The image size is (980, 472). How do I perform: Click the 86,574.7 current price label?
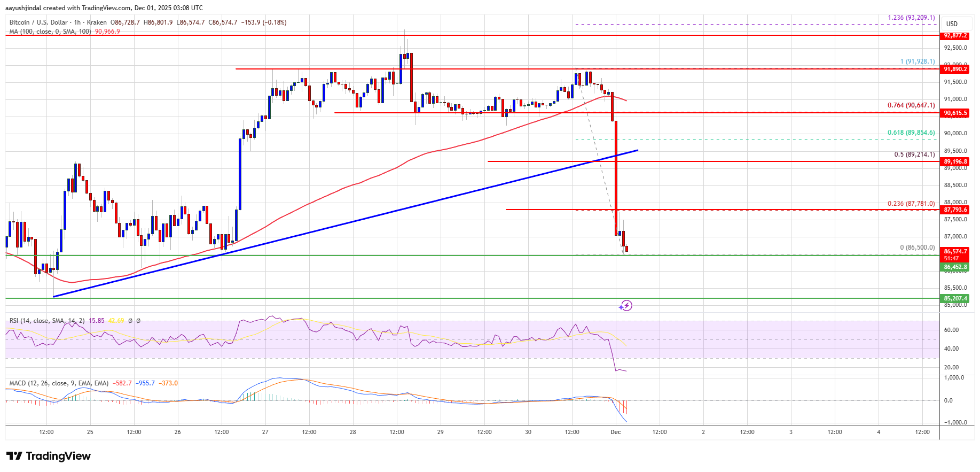pos(955,251)
